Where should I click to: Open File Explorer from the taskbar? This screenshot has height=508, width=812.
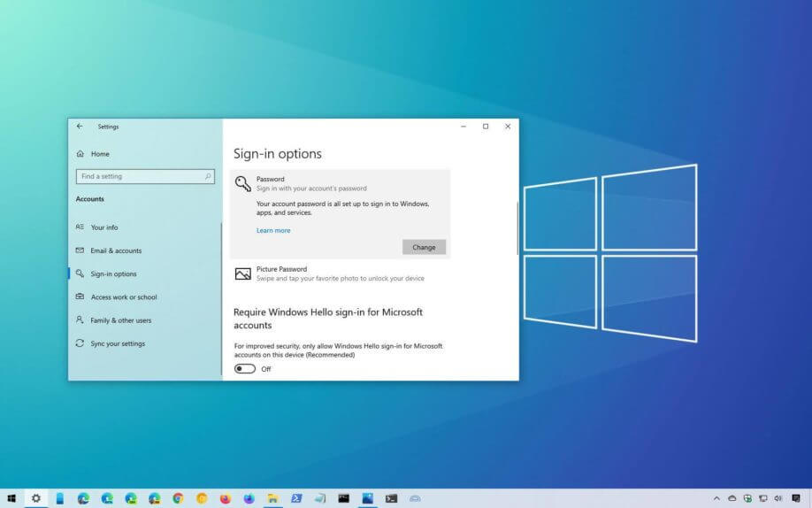point(272,498)
